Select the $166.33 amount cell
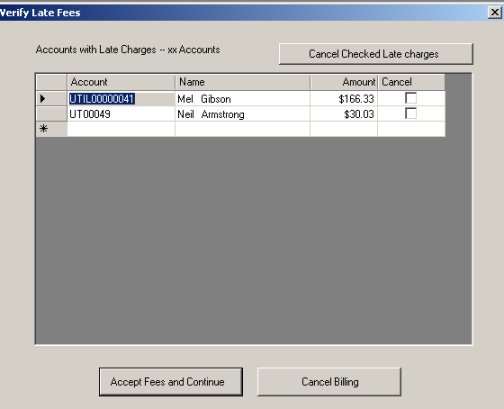504x409 pixels. click(x=344, y=99)
